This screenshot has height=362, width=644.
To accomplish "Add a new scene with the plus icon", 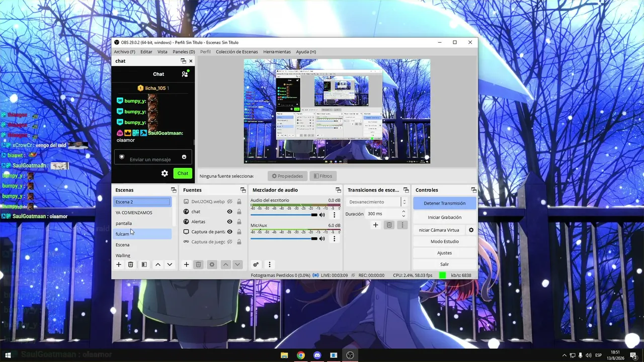I will [119, 264].
